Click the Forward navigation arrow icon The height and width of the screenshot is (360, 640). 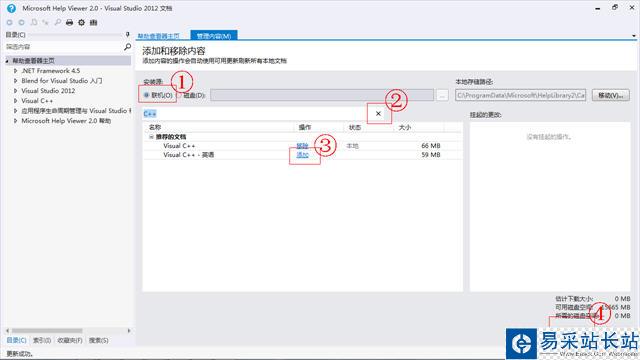pos(21,22)
